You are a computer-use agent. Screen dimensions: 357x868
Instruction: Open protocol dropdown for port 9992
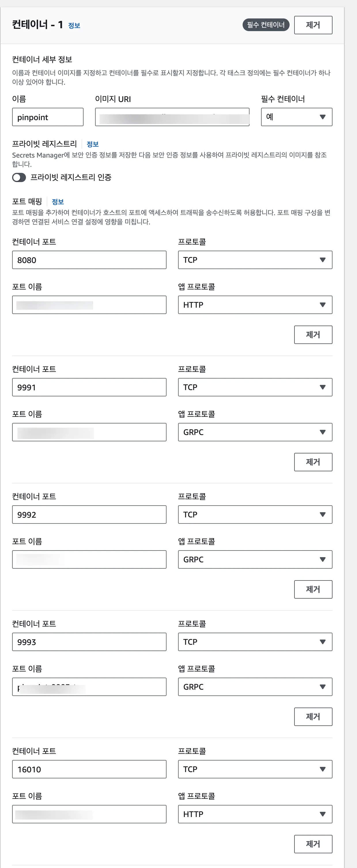255,514
